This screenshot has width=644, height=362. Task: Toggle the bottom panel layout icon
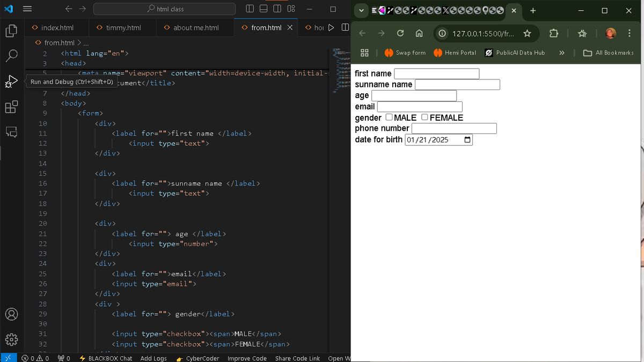(x=264, y=9)
